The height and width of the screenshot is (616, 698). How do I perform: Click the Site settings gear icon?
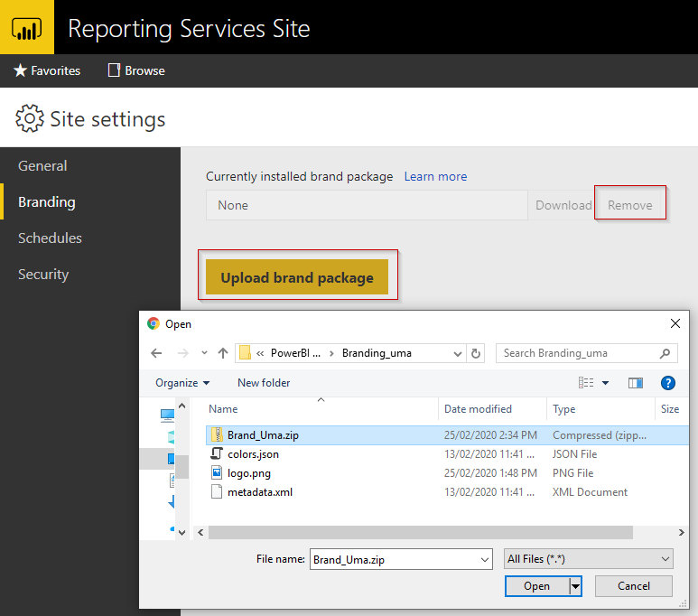[x=30, y=118]
